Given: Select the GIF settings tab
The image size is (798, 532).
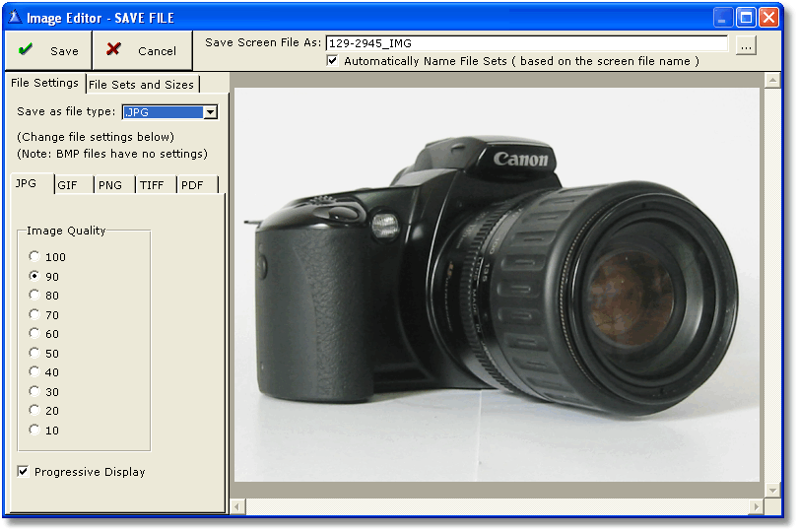Looking at the screenshot, I should pyautogui.click(x=73, y=185).
